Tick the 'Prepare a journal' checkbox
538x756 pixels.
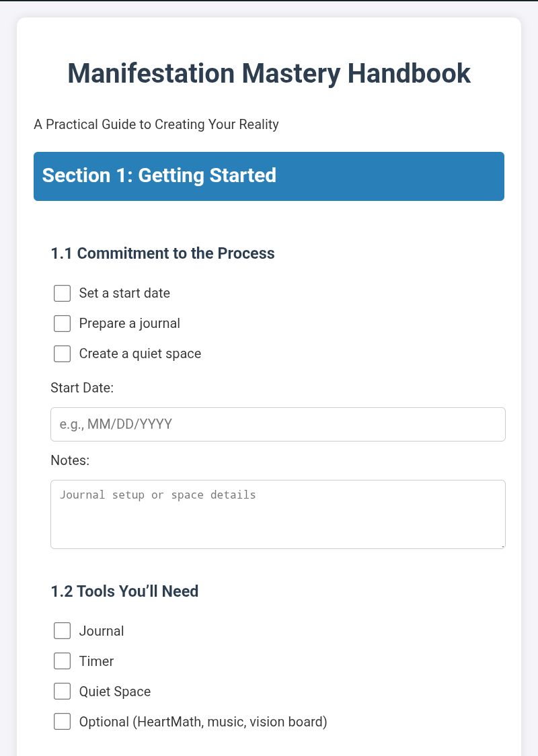pyautogui.click(x=63, y=323)
